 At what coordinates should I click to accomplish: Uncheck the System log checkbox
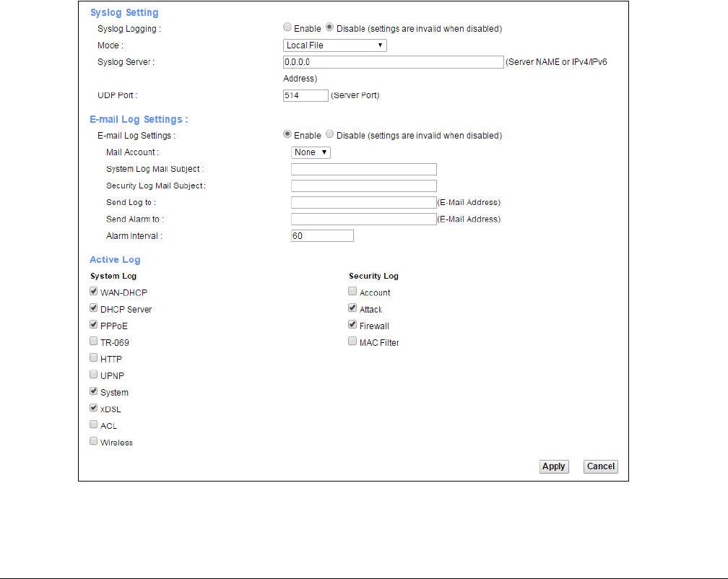coord(94,391)
